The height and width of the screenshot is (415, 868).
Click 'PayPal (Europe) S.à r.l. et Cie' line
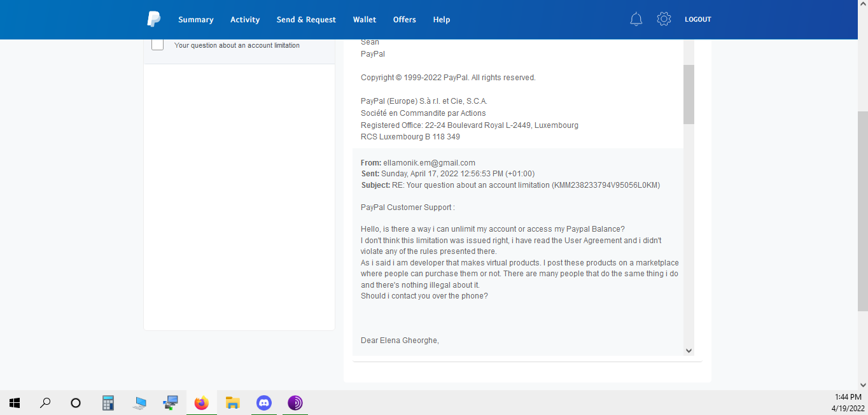coord(424,101)
